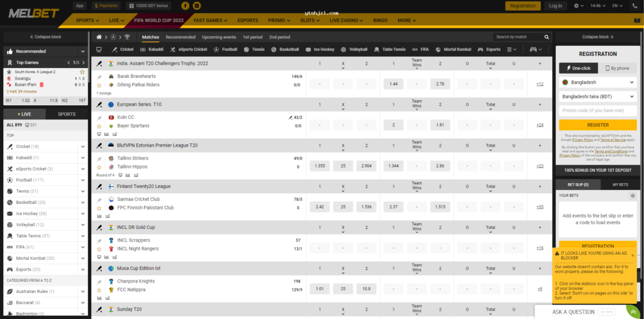This screenshot has height=319, width=644.
Task: Click the home breadcrumb icon
Action: pos(99,37)
